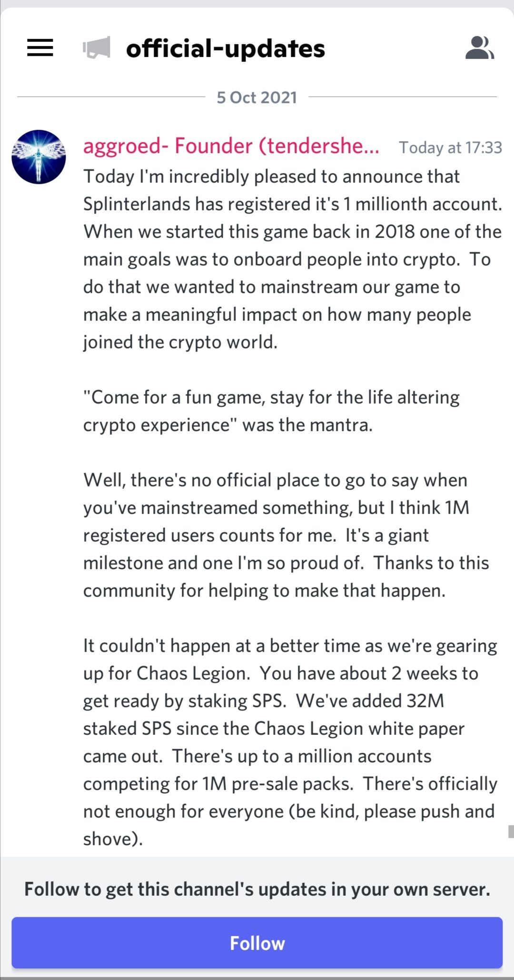The width and height of the screenshot is (514, 980).
Task: Show the member list icon
Action: 480,48
